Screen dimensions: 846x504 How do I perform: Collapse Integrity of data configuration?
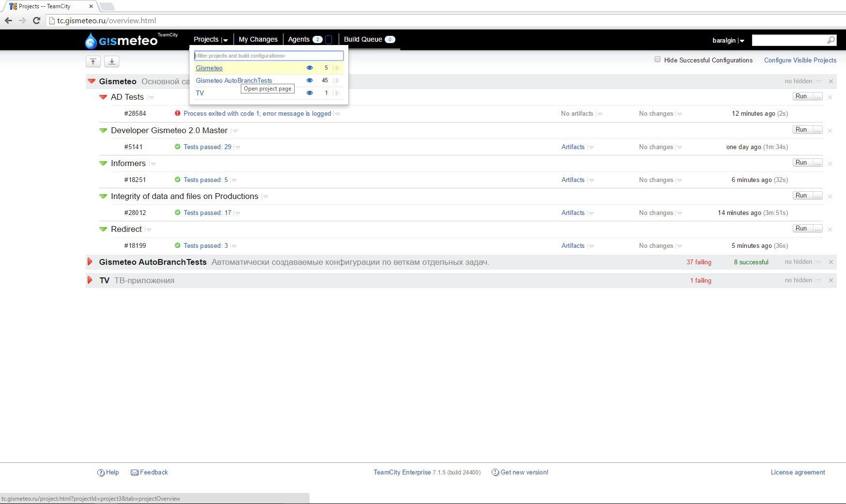click(103, 196)
